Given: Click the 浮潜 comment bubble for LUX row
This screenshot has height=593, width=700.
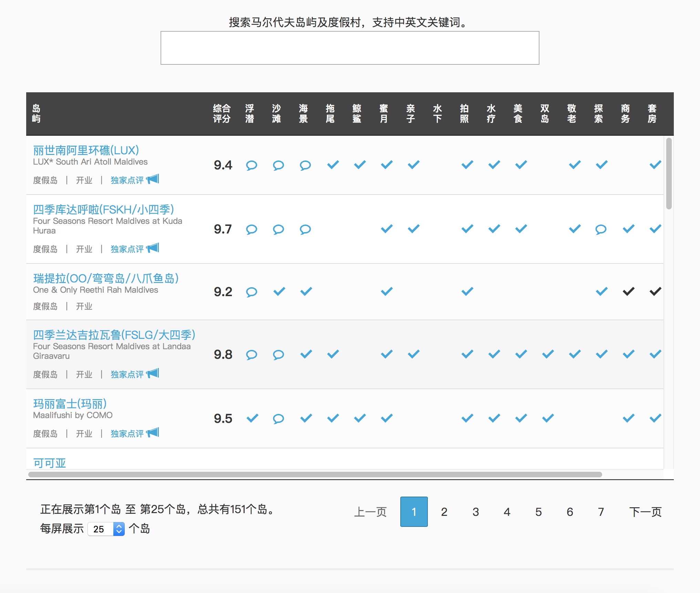Looking at the screenshot, I should point(251,165).
